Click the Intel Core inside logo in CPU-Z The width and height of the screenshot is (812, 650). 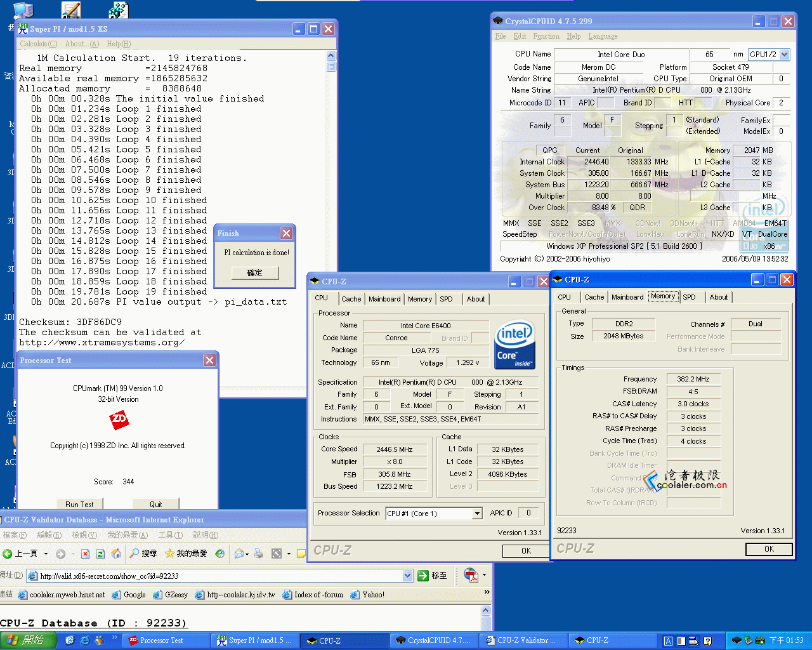point(514,345)
